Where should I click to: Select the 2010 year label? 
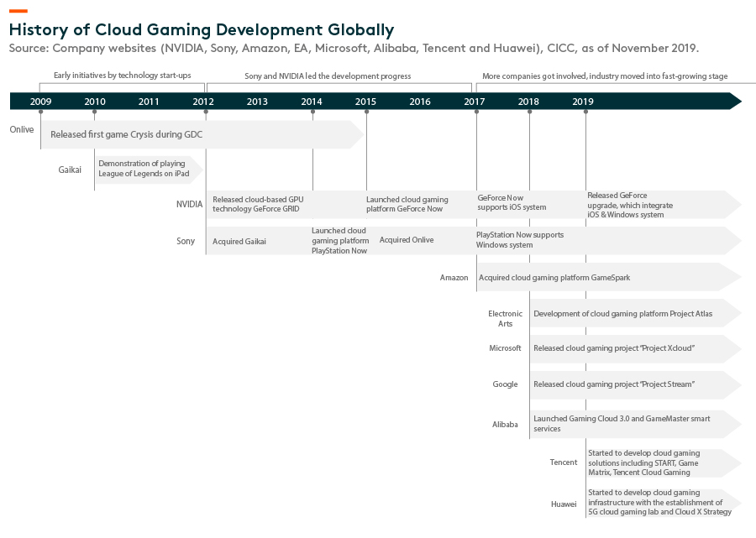(x=94, y=102)
